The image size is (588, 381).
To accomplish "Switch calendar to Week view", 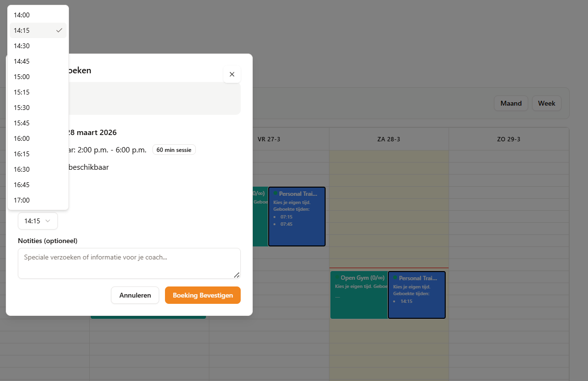I will 547,103.
